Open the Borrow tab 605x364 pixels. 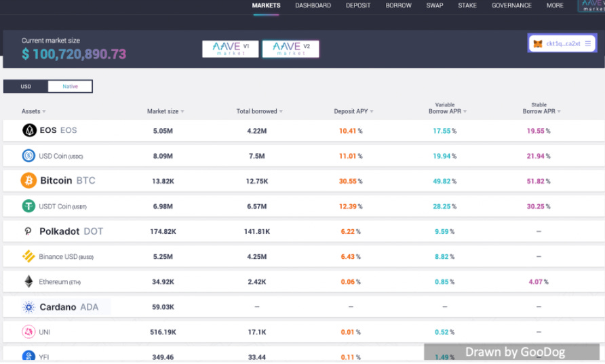tap(399, 5)
